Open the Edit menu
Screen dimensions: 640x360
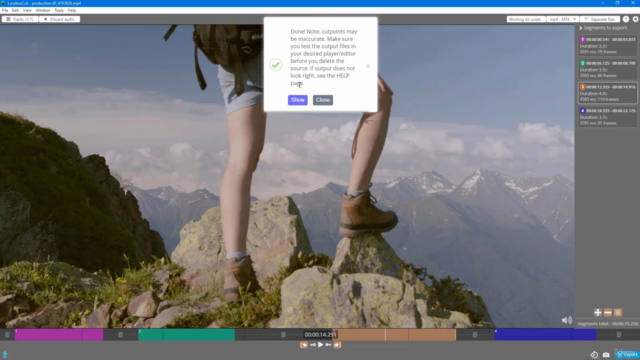(16, 10)
